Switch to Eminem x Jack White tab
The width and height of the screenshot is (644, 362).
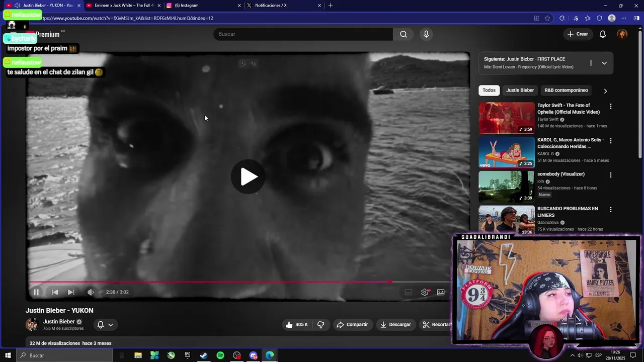[x=124, y=6]
